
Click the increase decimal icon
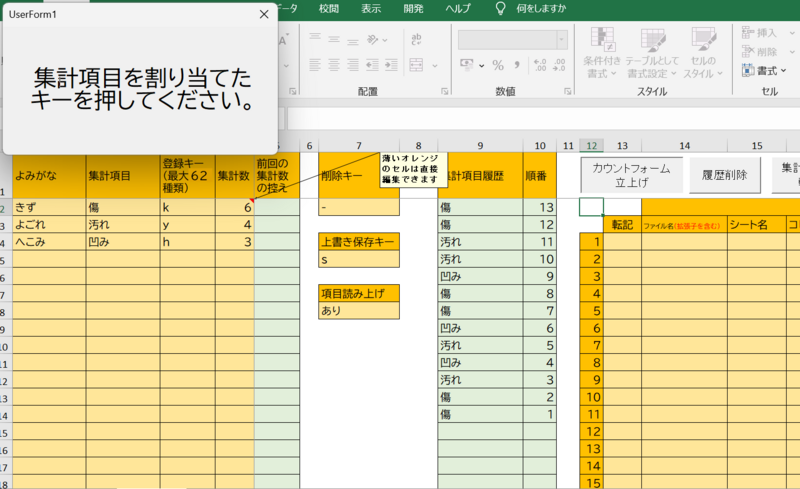541,65
